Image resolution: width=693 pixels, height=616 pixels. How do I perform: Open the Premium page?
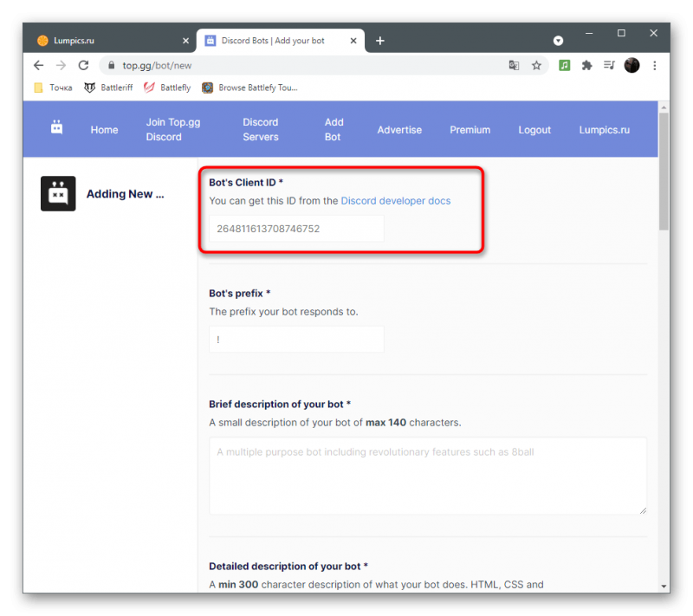(470, 130)
